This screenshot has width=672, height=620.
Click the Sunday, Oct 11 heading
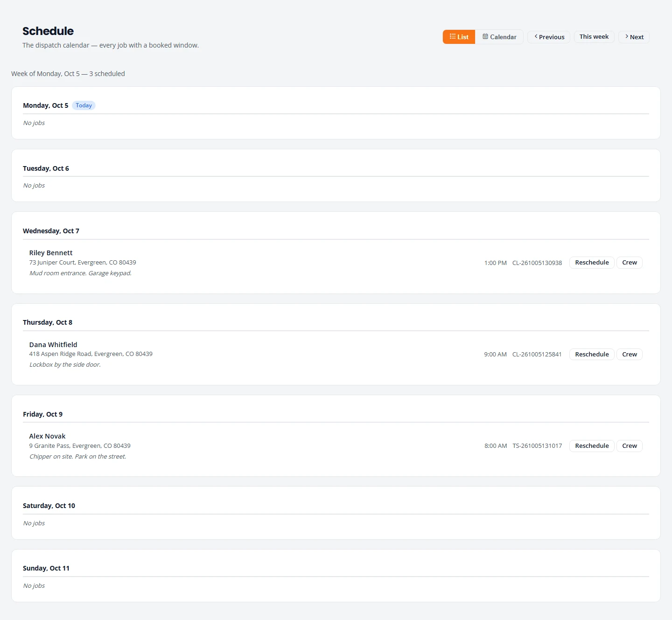click(x=46, y=568)
